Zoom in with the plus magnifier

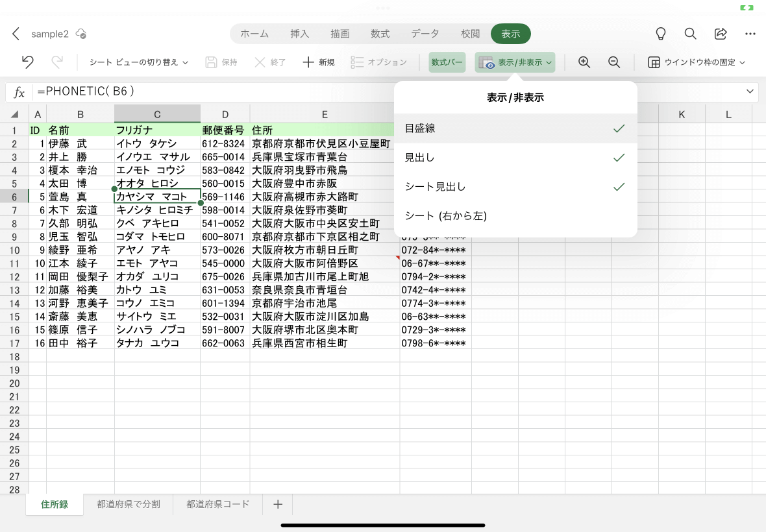click(x=584, y=62)
